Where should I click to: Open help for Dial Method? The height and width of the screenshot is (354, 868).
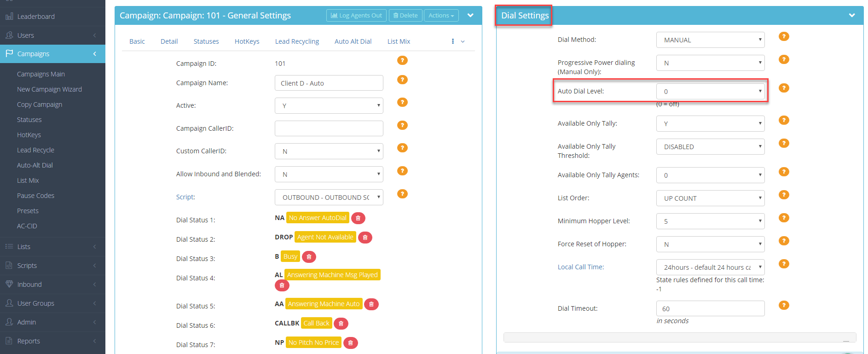click(784, 36)
